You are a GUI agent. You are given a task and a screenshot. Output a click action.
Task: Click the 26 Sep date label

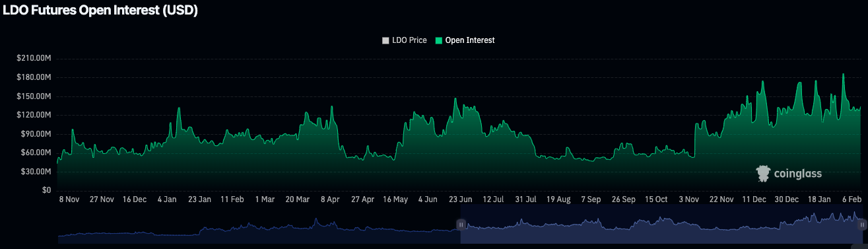click(x=623, y=199)
